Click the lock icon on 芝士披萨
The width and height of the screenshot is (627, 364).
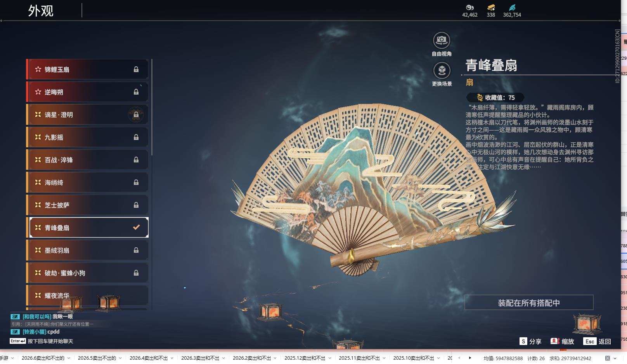136,205
